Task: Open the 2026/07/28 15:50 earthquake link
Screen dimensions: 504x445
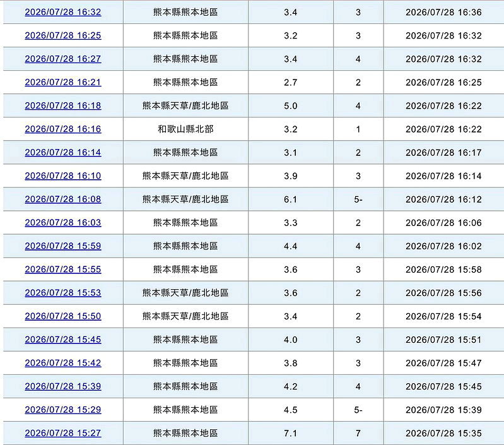Action: click(x=63, y=316)
